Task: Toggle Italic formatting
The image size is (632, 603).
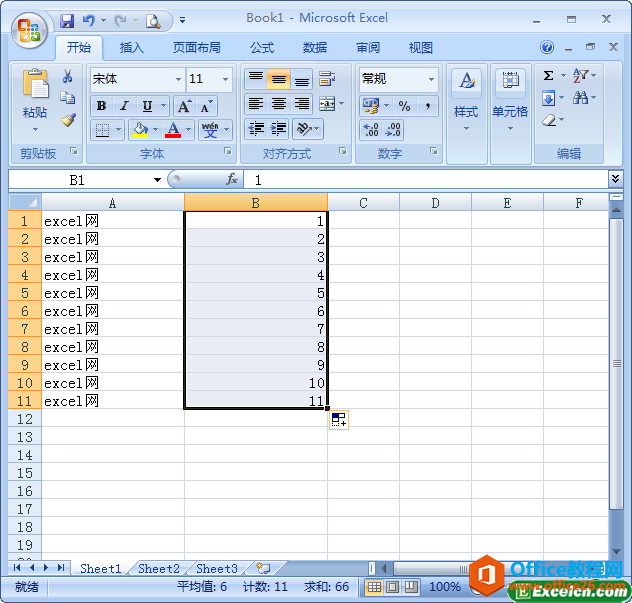Action: click(124, 106)
